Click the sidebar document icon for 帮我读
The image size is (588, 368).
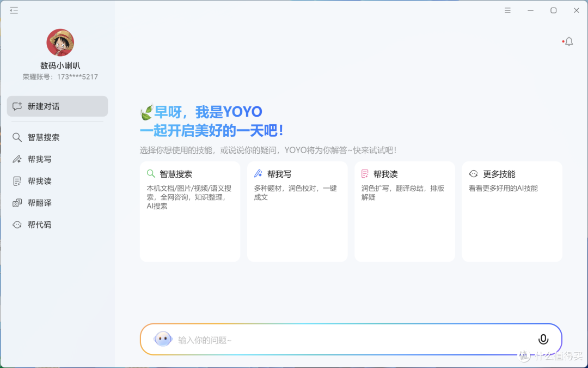click(x=17, y=182)
